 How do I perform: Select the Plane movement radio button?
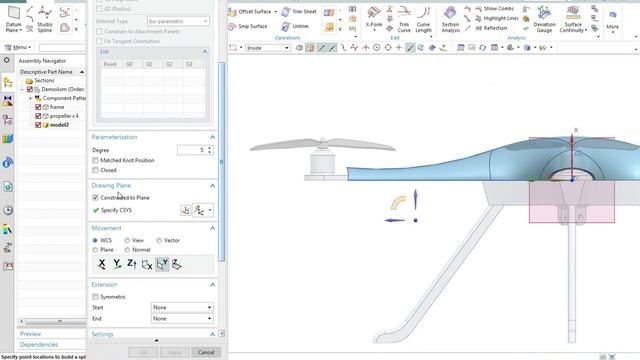(95, 250)
